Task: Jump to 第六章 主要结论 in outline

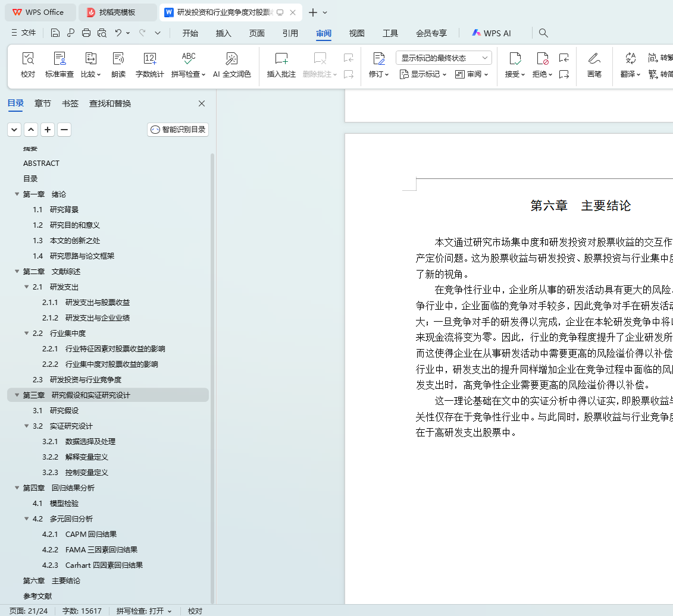Action: 52,580
